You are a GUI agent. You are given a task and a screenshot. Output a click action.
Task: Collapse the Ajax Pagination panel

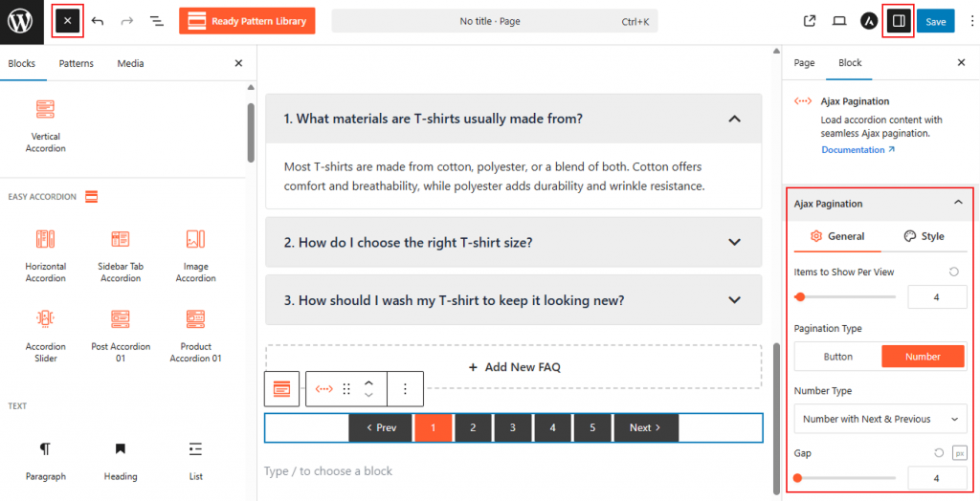click(x=958, y=203)
